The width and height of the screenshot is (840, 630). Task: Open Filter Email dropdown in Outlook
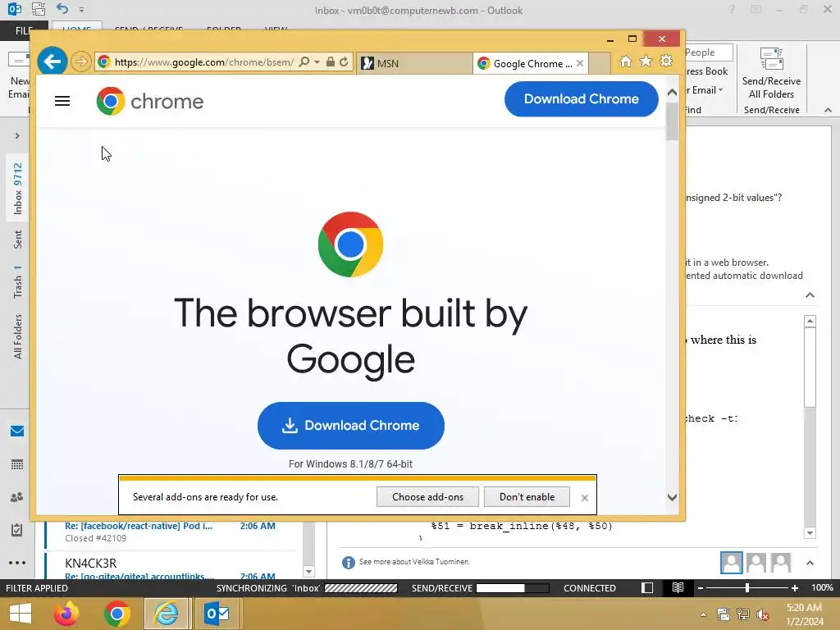pos(720,90)
